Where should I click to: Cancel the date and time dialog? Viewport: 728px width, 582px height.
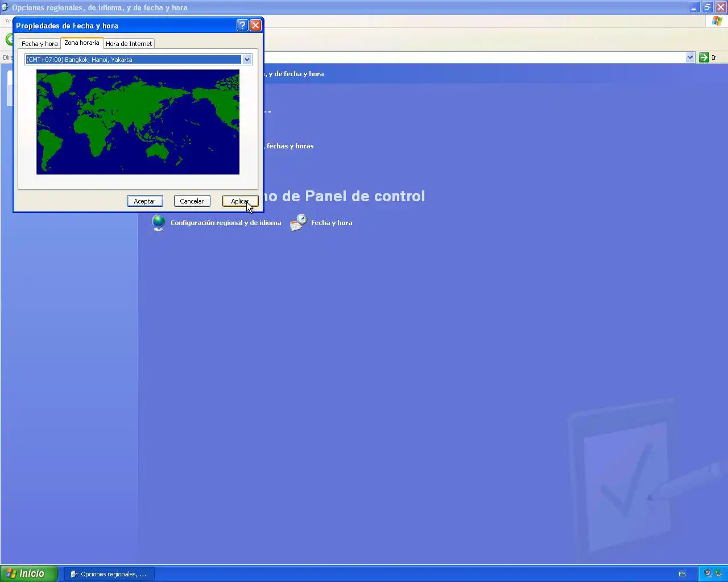pos(192,201)
